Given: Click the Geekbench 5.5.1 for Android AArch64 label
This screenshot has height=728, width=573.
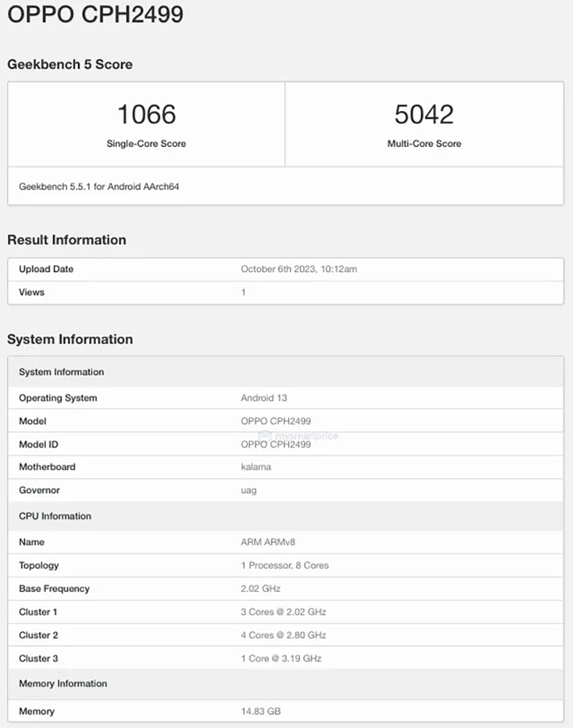Looking at the screenshot, I should pyautogui.click(x=99, y=186).
